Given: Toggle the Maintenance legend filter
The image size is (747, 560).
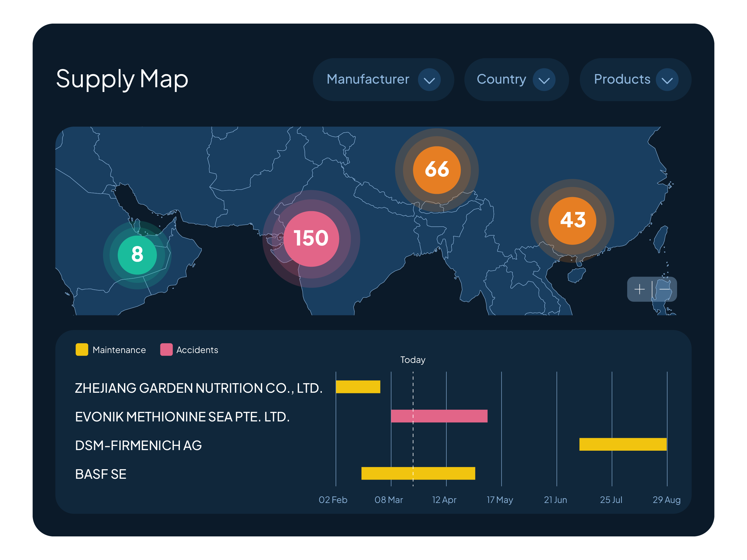Looking at the screenshot, I should [x=119, y=350].
